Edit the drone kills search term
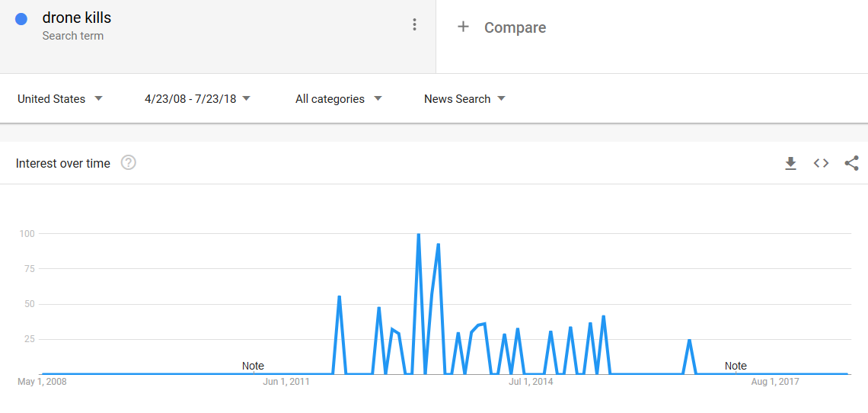 77,18
